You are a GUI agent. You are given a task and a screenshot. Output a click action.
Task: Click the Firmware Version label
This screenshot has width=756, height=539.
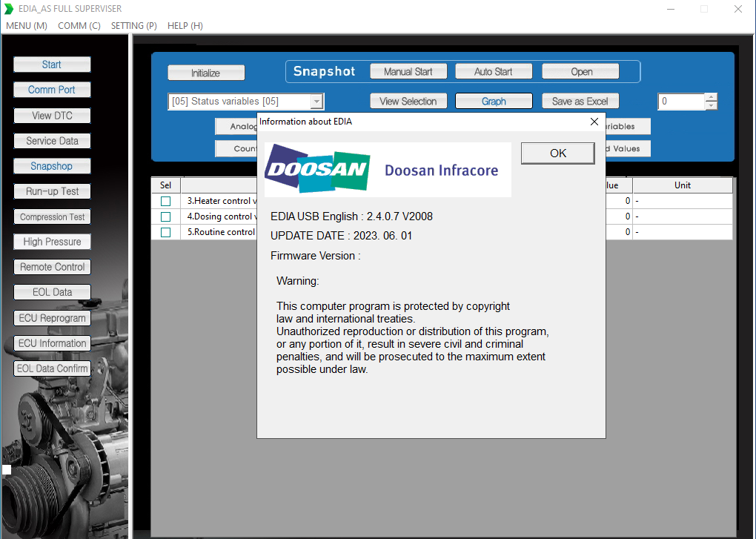pos(315,256)
